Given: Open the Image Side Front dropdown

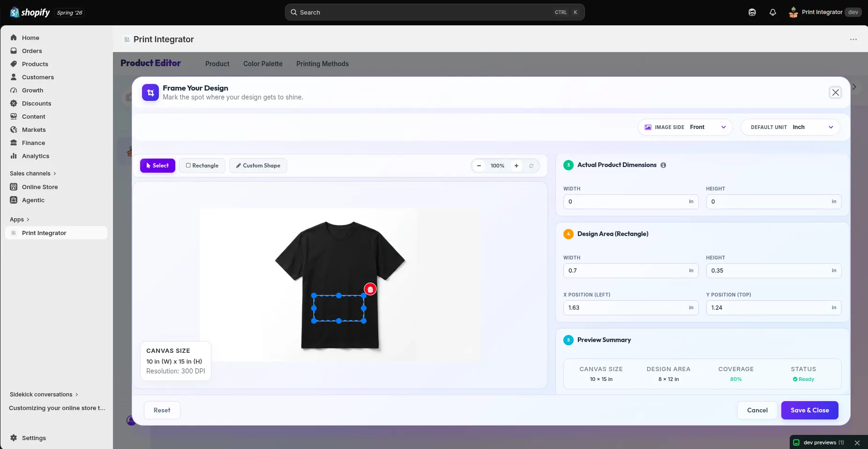Looking at the screenshot, I should (x=685, y=127).
